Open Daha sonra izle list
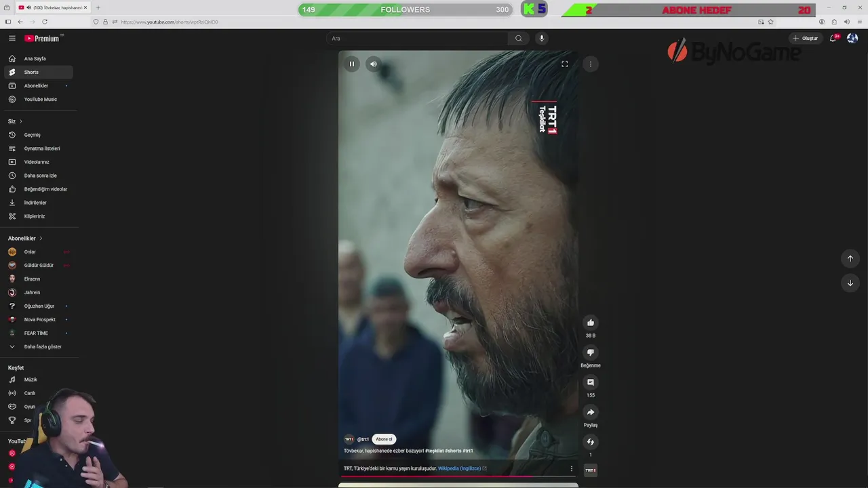This screenshot has width=868, height=488. (39, 176)
